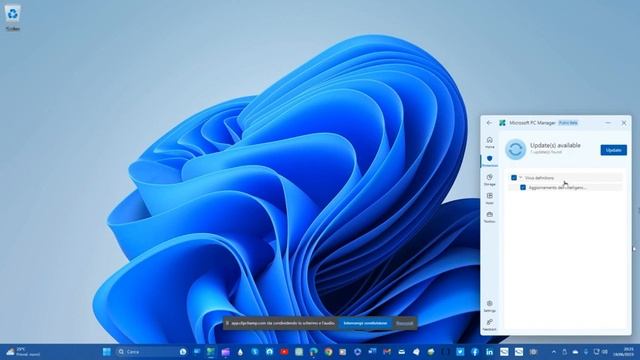Viewport: 640px width, 360px height.
Task: Open Home in PC Manager sidebar
Action: pos(489,142)
